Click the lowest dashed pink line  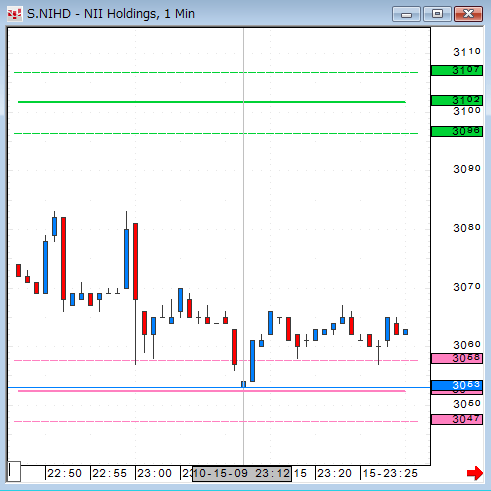[216, 422]
